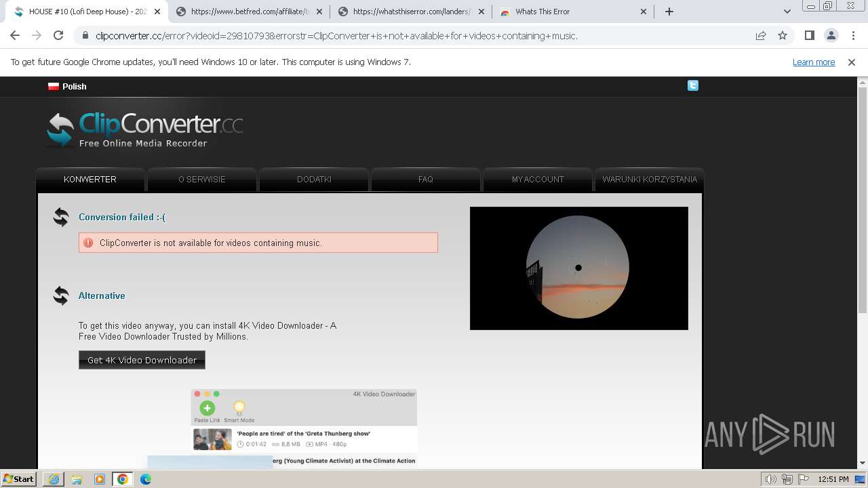This screenshot has height=488, width=868.
Task: Click the volume speaker tray icon
Action: [x=771, y=479]
